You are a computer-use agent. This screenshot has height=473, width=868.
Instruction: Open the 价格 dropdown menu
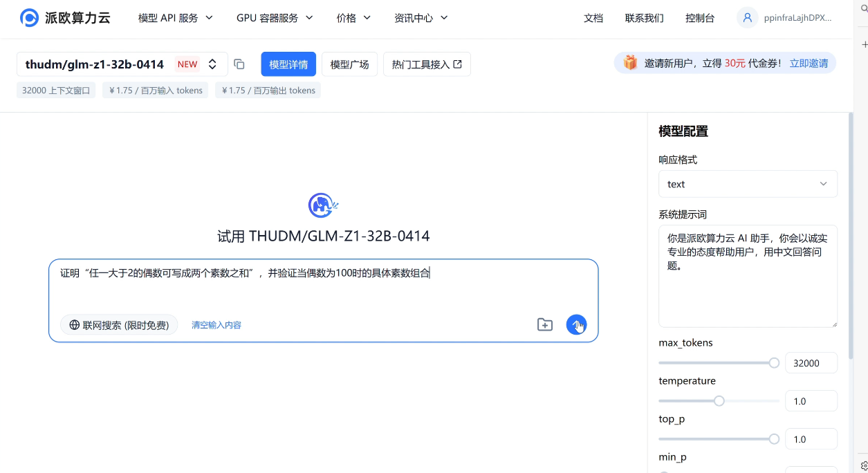(353, 18)
